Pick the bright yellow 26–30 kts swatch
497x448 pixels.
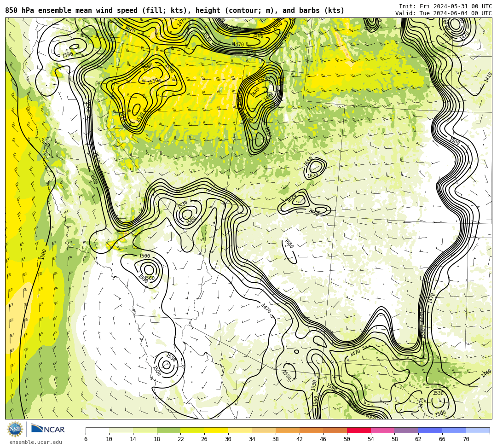click(216, 430)
